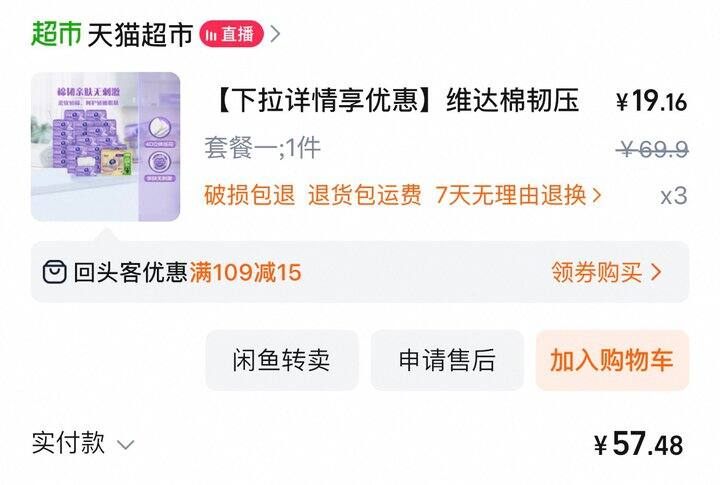
Task: Tap the 破损包退 service tag
Action: click(x=249, y=195)
